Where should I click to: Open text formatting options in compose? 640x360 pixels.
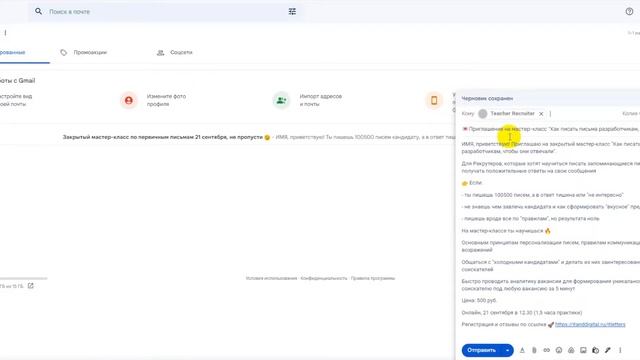pyautogui.click(x=522, y=350)
